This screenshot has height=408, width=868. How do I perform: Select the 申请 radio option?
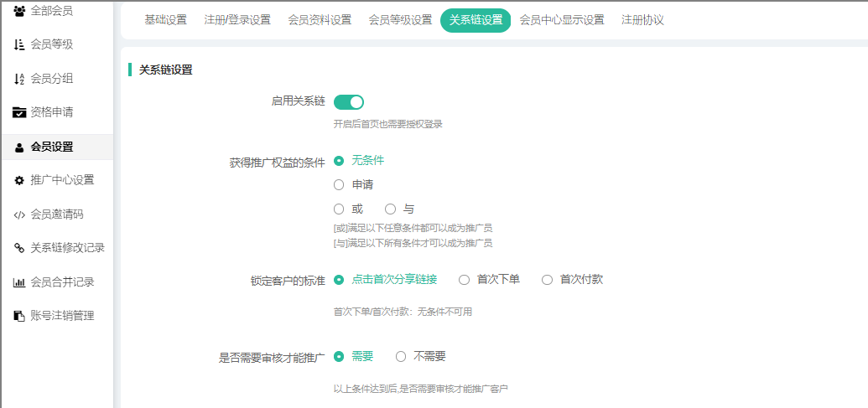point(339,184)
